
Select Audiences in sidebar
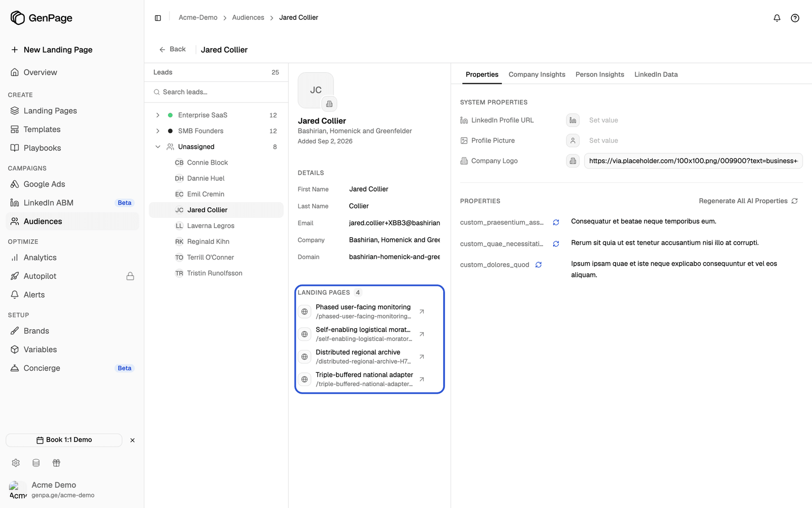[72, 221]
